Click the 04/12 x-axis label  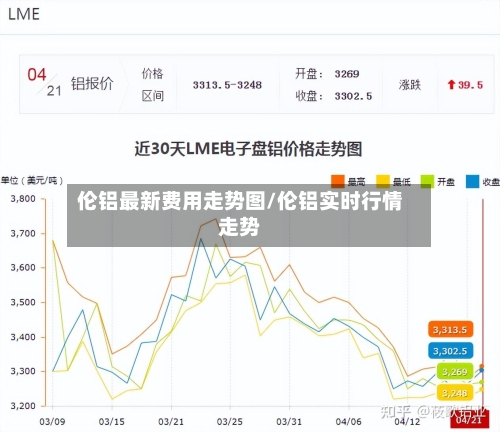(407, 421)
